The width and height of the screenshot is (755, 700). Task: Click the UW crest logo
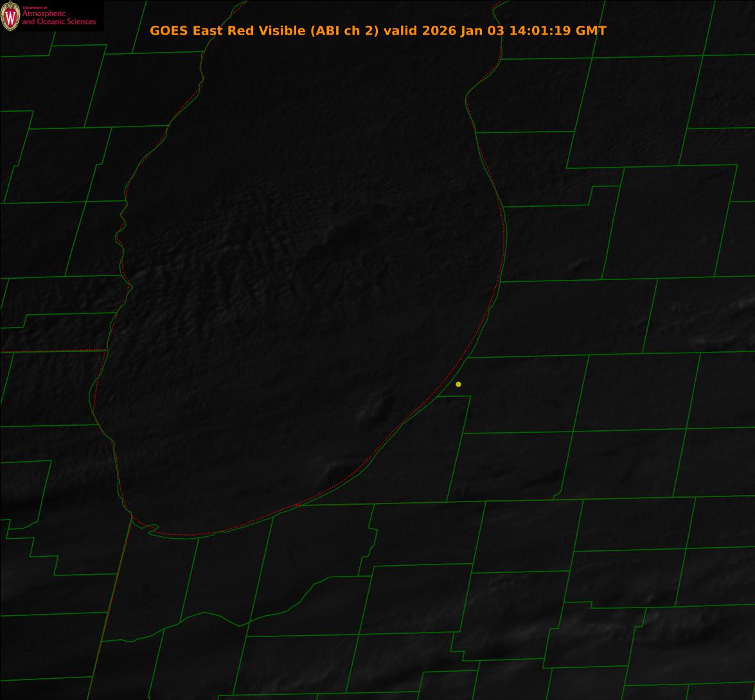(x=10, y=16)
